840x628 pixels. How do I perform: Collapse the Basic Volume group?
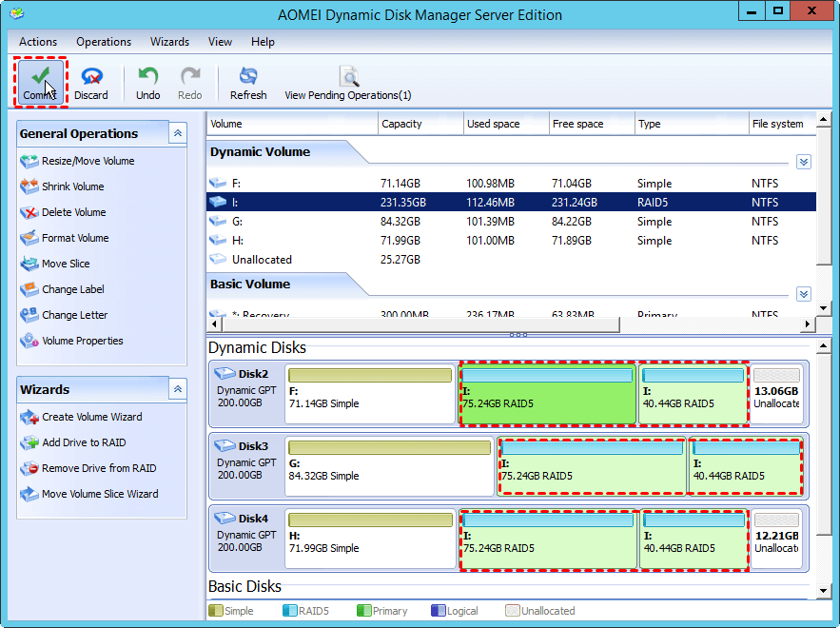click(x=804, y=294)
